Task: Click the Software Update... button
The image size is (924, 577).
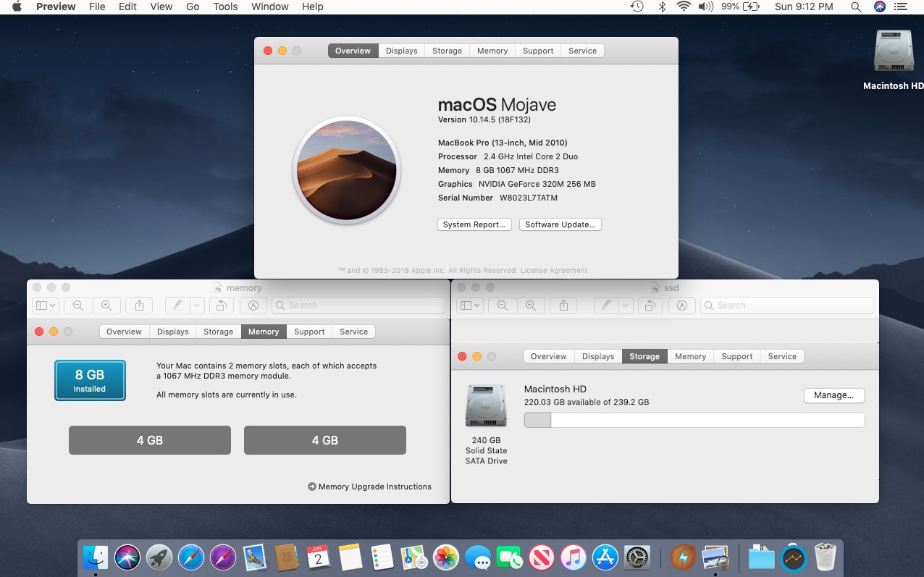Action: click(560, 224)
